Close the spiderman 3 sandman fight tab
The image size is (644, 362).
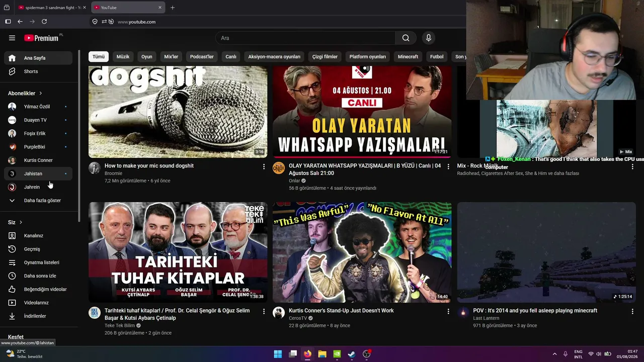(85, 8)
